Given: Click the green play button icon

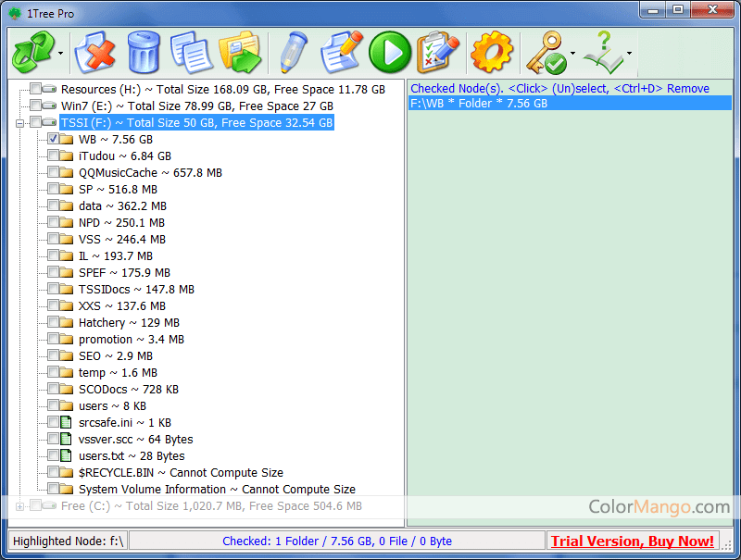Looking at the screenshot, I should (x=389, y=52).
